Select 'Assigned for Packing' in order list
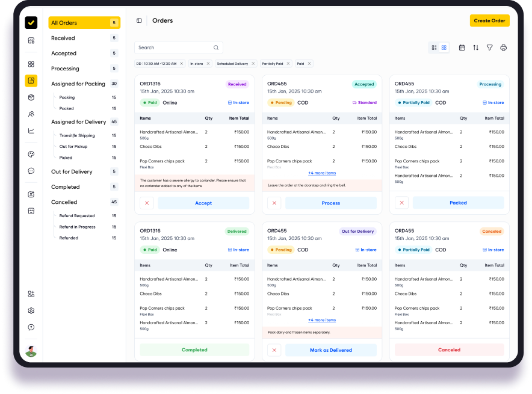The width and height of the screenshot is (532, 394). click(78, 84)
